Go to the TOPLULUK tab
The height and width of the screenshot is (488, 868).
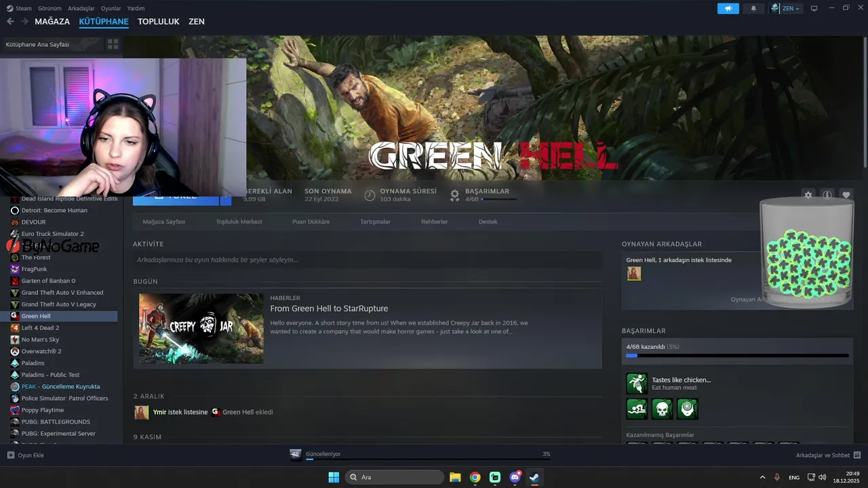tap(159, 22)
